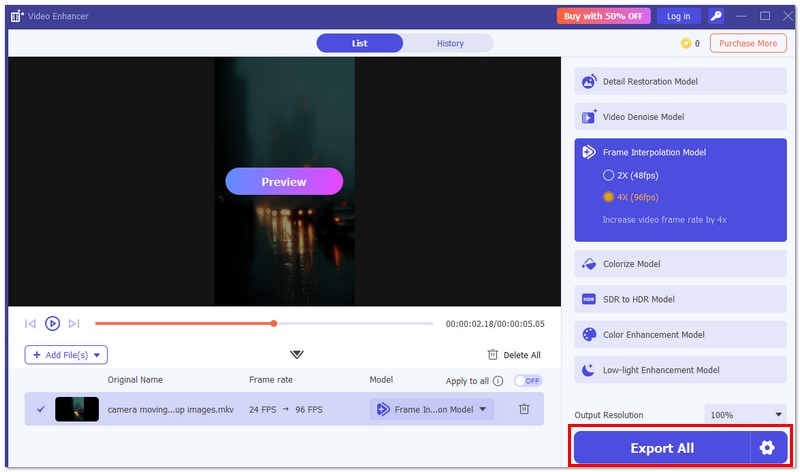Click file name camera moving...up images.mkv

[170, 409]
